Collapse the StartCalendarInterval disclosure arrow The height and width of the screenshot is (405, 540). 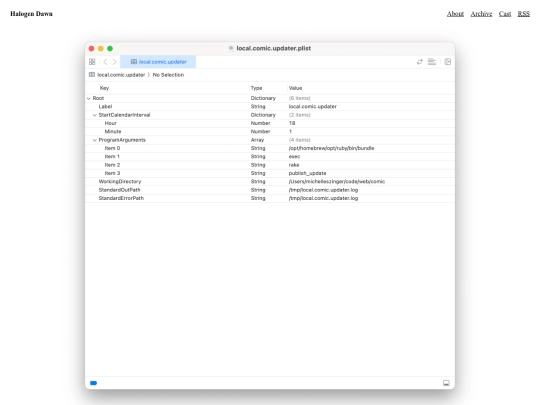95,115
